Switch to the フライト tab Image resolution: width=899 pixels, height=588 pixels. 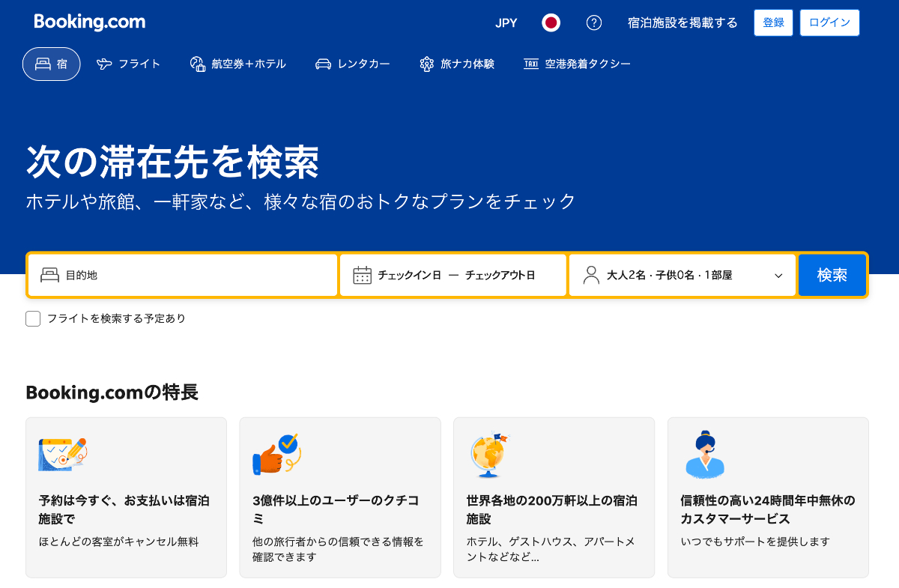coord(129,64)
